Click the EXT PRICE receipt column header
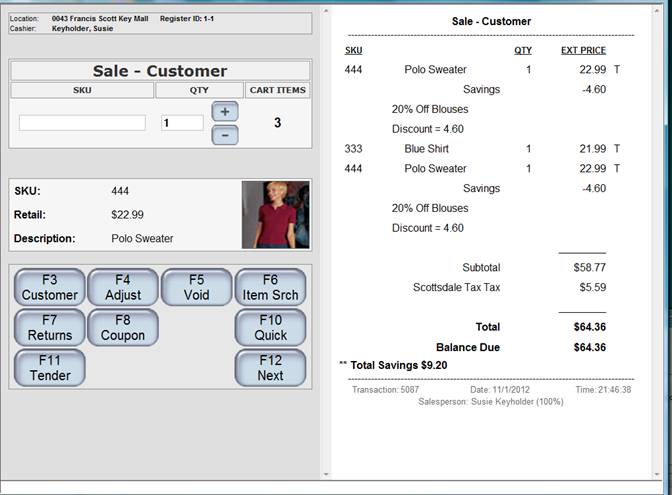672x495 pixels. pyautogui.click(x=582, y=50)
